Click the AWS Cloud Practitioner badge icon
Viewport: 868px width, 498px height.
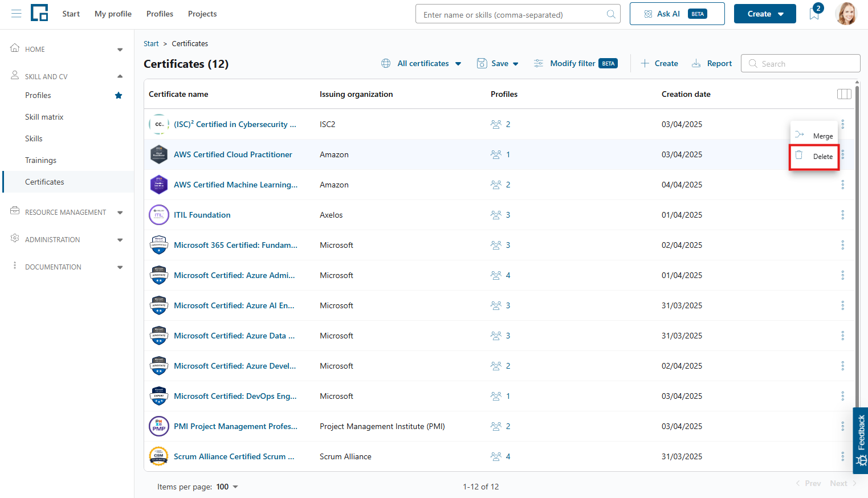click(159, 154)
